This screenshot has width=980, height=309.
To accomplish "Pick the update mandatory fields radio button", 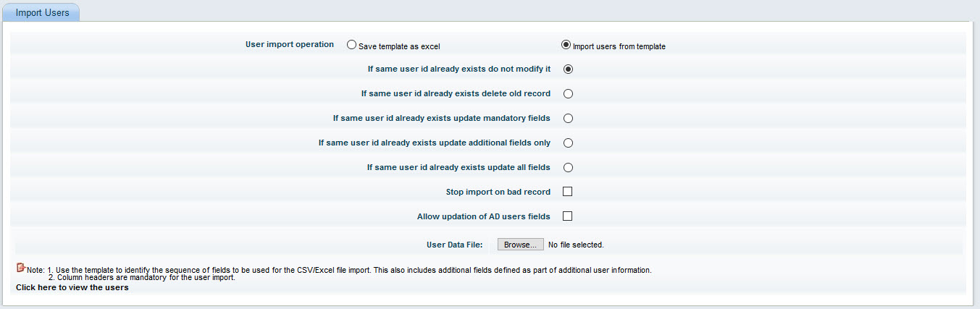I will 568,119.
